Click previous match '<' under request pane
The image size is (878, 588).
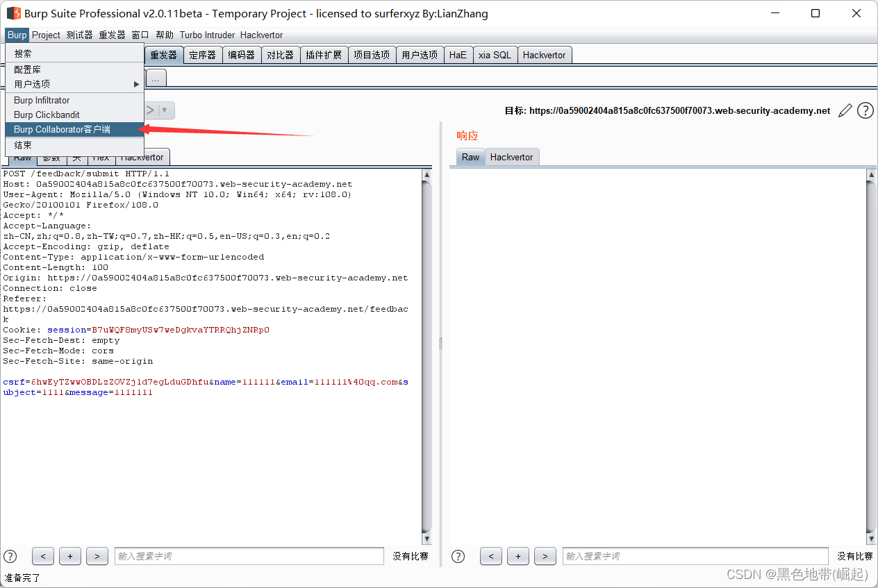(x=43, y=556)
